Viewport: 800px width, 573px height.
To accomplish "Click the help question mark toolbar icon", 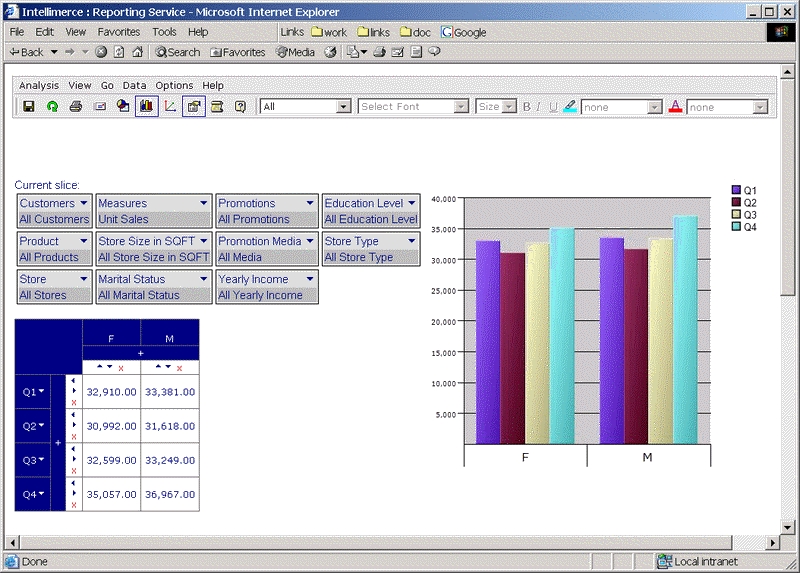I will [240, 106].
